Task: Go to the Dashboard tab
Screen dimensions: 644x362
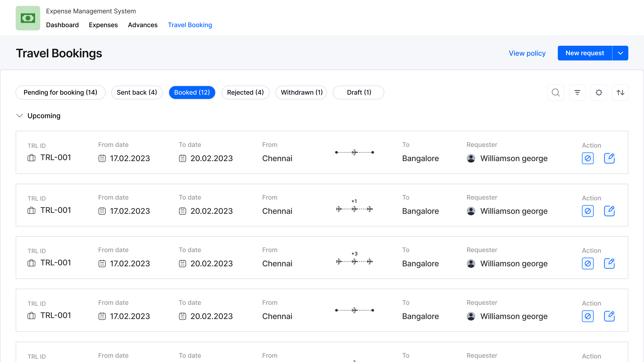Action: click(62, 25)
